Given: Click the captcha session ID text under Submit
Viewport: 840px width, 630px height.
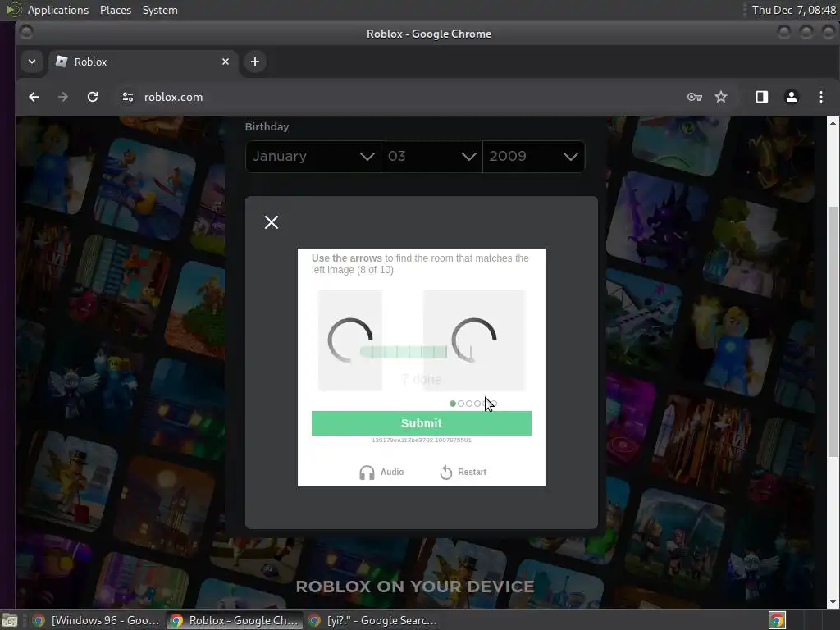Looking at the screenshot, I should pos(422,441).
